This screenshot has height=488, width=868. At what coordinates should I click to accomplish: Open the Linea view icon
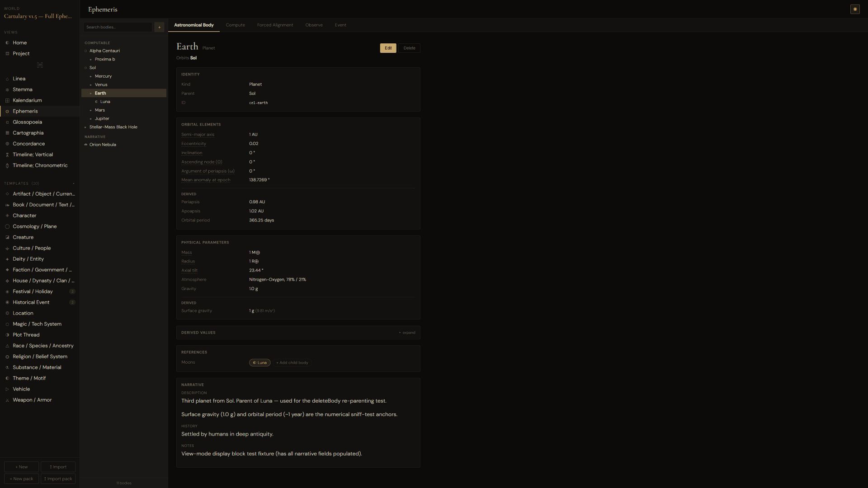point(7,79)
